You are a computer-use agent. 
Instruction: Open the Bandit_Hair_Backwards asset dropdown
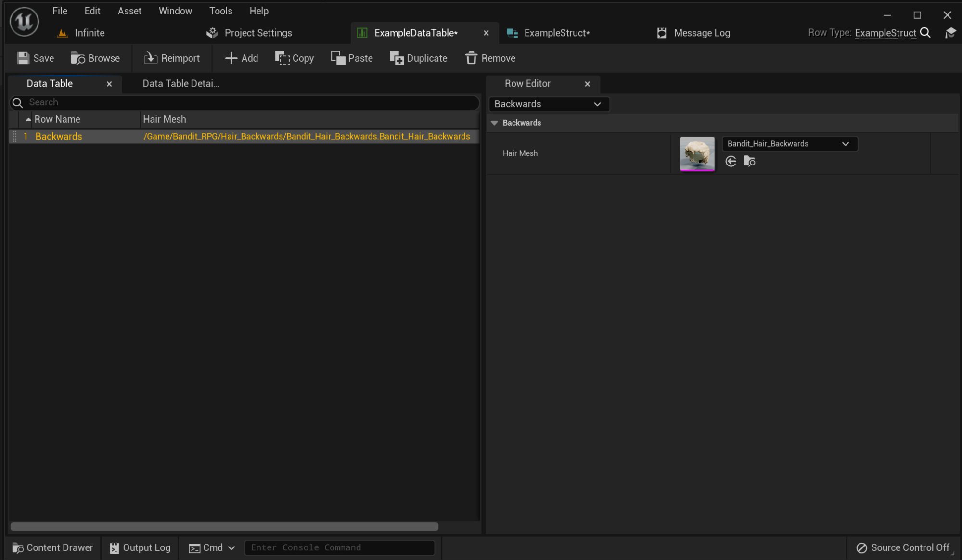click(789, 144)
